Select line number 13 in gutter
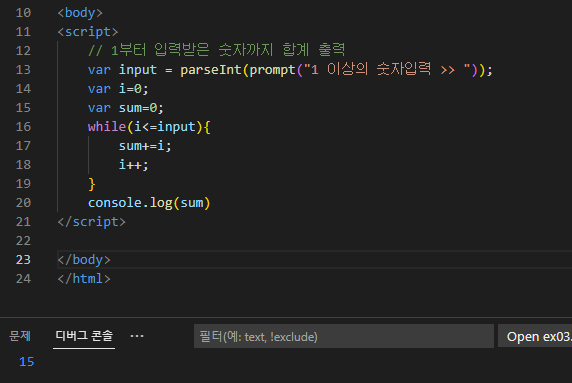 [x=23, y=70]
